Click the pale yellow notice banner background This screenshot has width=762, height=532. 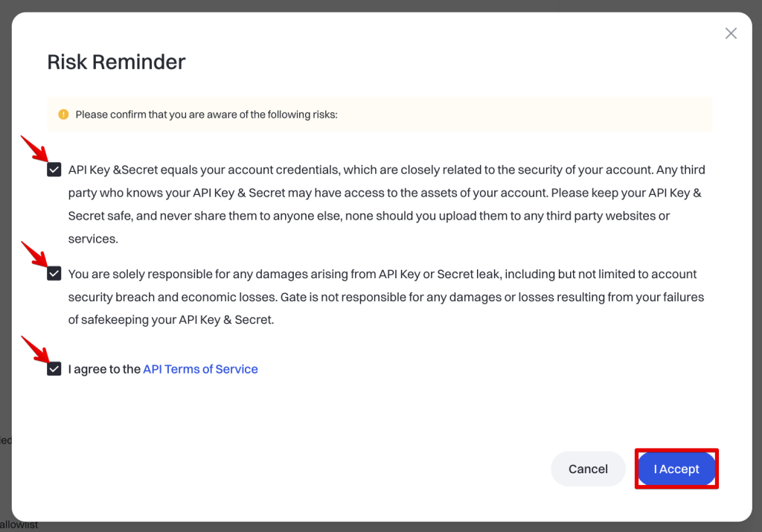click(521, 115)
